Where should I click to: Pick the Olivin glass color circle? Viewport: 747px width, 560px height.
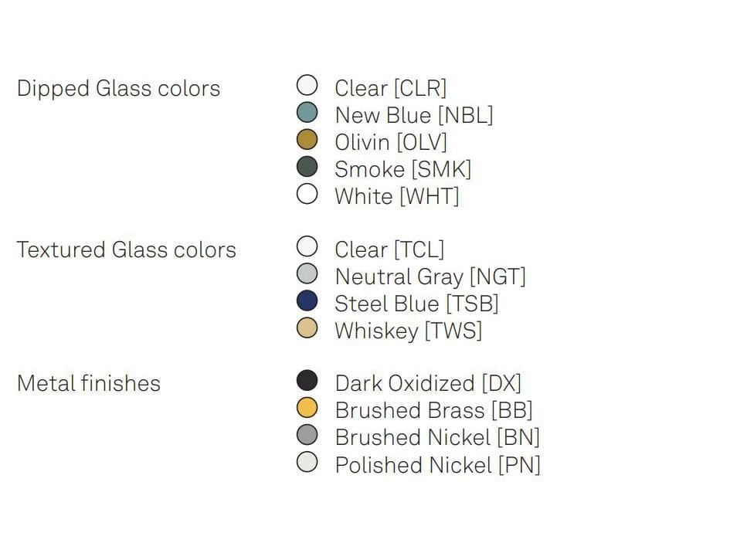pos(307,140)
